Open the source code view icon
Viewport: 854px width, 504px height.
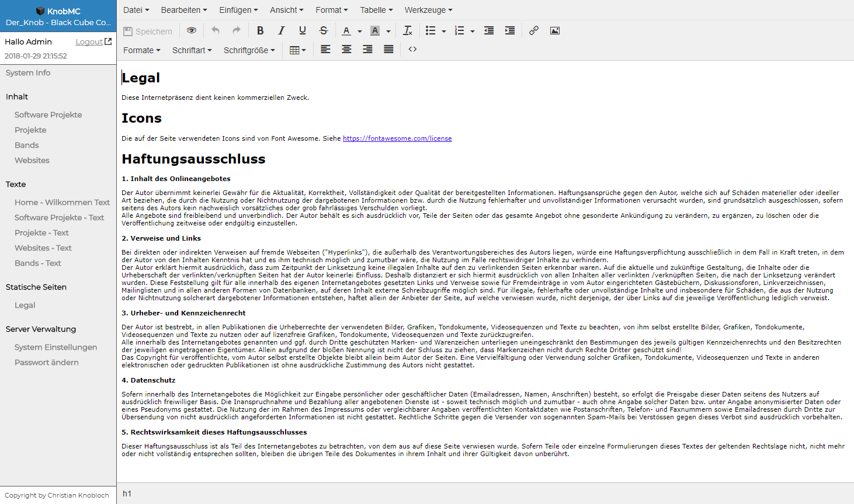[x=412, y=49]
